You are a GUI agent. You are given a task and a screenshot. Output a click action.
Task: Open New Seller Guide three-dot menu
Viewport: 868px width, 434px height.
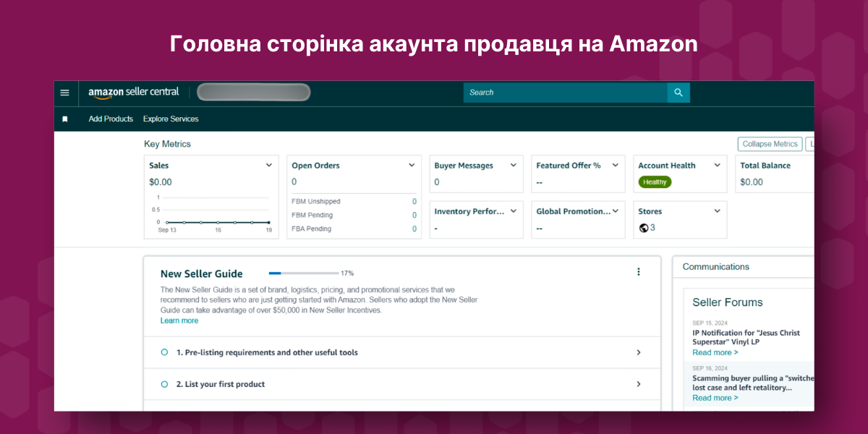638,272
